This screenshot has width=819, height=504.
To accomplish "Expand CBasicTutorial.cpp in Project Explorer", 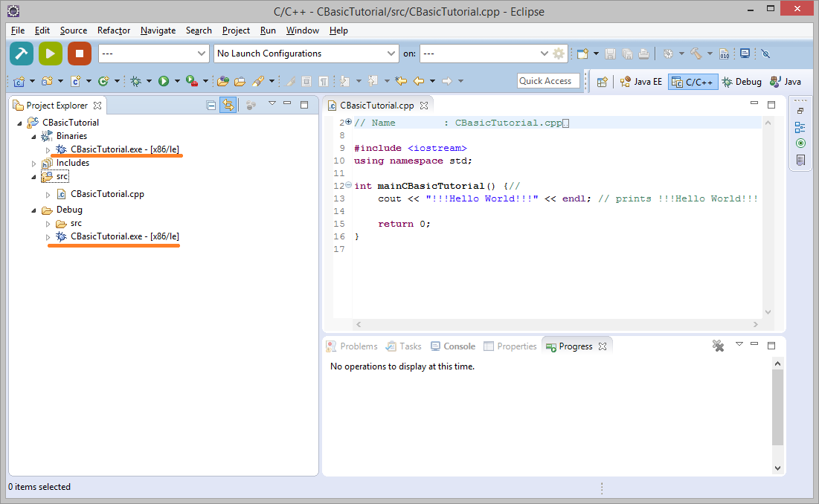I will tap(48, 195).
